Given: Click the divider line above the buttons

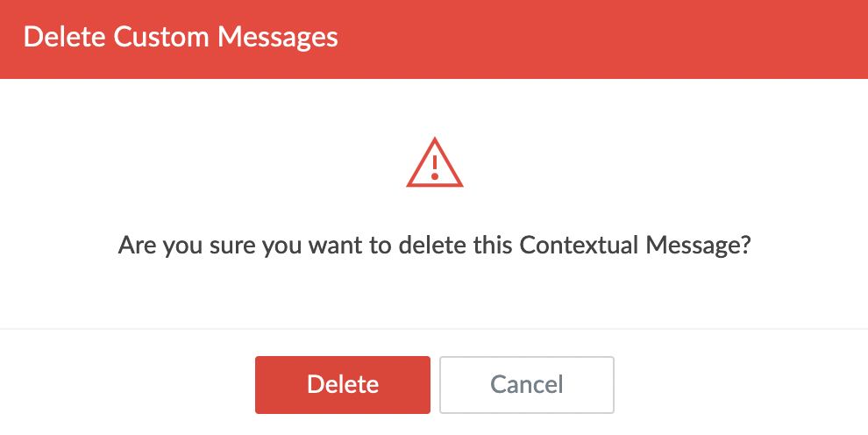Looking at the screenshot, I should click(x=434, y=329).
